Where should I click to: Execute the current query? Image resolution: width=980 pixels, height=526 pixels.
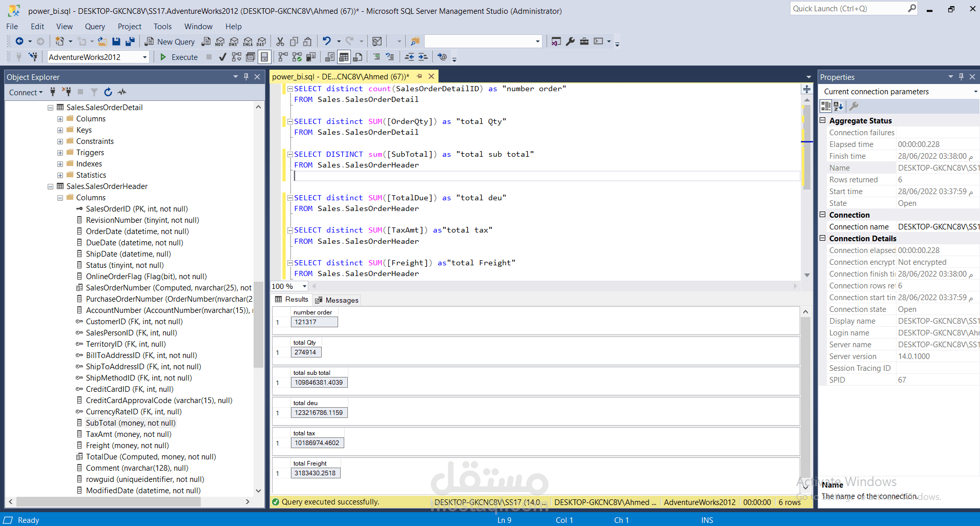click(178, 57)
